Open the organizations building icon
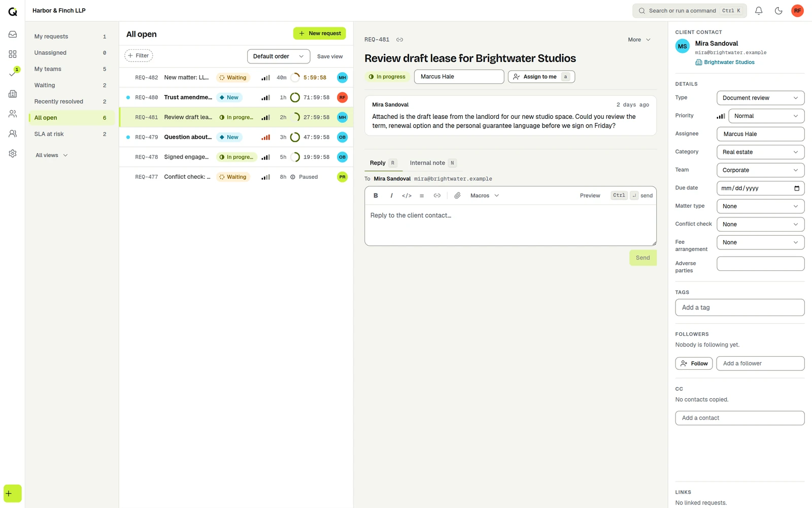 (13, 94)
